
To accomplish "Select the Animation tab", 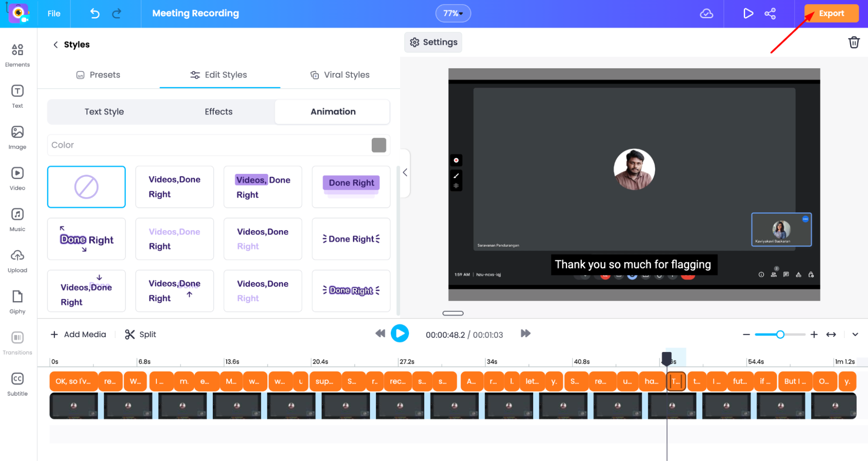I will pyautogui.click(x=333, y=112).
